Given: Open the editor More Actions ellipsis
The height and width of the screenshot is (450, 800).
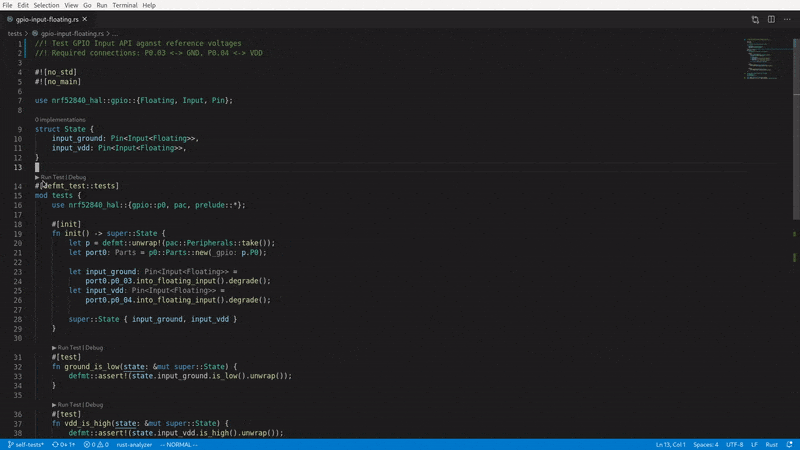Looking at the screenshot, I should click(x=787, y=19).
